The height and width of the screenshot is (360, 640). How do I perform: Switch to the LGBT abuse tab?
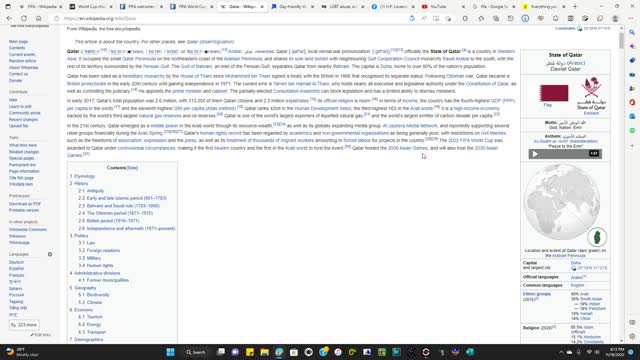[343, 7]
